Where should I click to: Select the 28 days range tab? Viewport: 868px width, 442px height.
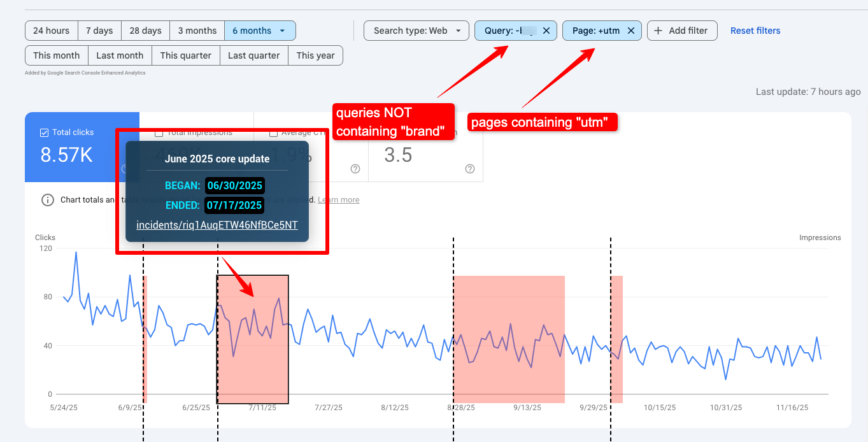point(145,31)
